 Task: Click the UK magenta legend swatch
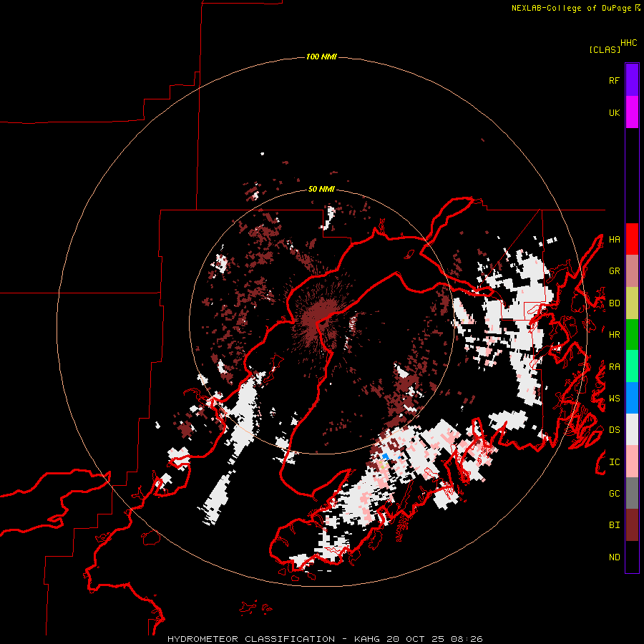tap(632, 112)
